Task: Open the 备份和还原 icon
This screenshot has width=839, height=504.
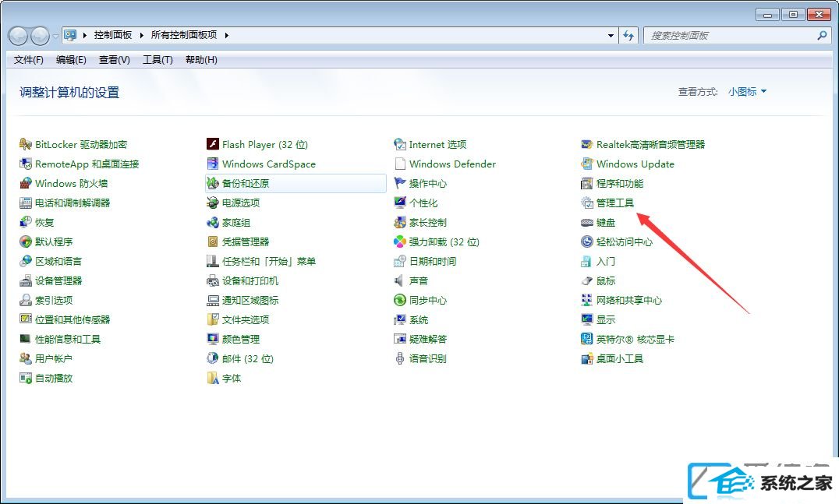Action: [212, 183]
